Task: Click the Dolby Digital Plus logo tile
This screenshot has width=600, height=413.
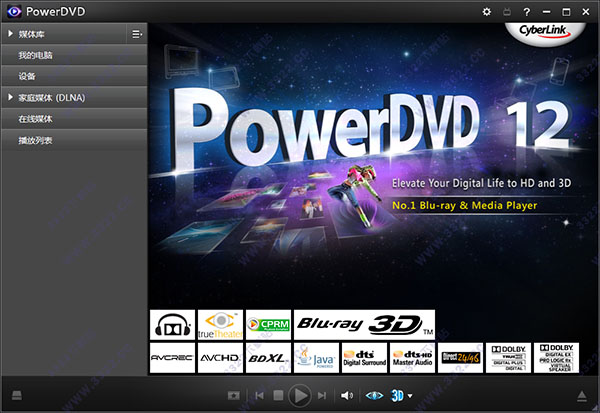Action: tap(508, 357)
